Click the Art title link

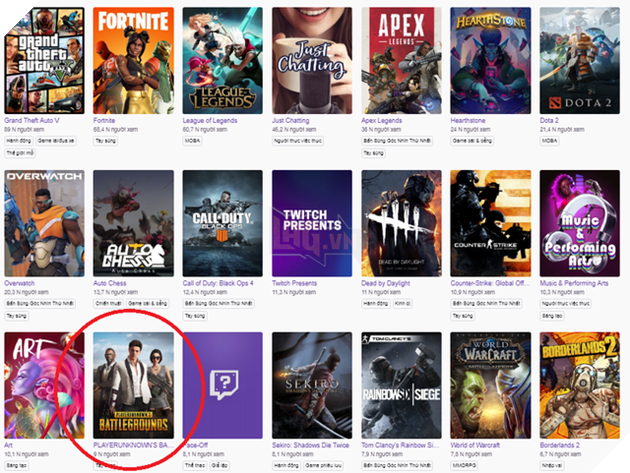[x=8, y=445]
